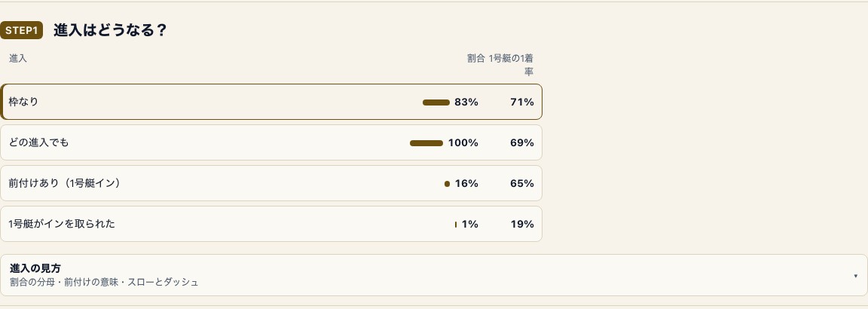868x309 pixels.
Task: Pick the 前付けあり（1号艇イン） row
Action: click(x=271, y=183)
